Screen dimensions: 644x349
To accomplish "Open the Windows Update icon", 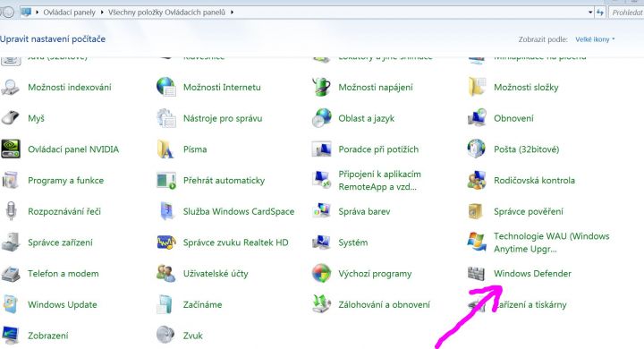I will click(x=10, y=304).
